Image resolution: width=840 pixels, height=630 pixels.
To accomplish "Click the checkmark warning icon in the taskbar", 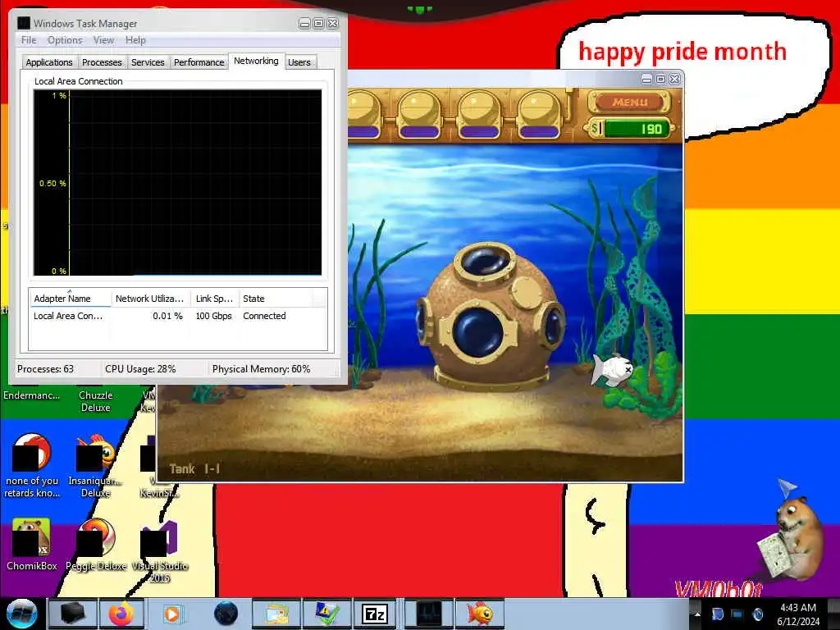I will click(x=326, y=614).
